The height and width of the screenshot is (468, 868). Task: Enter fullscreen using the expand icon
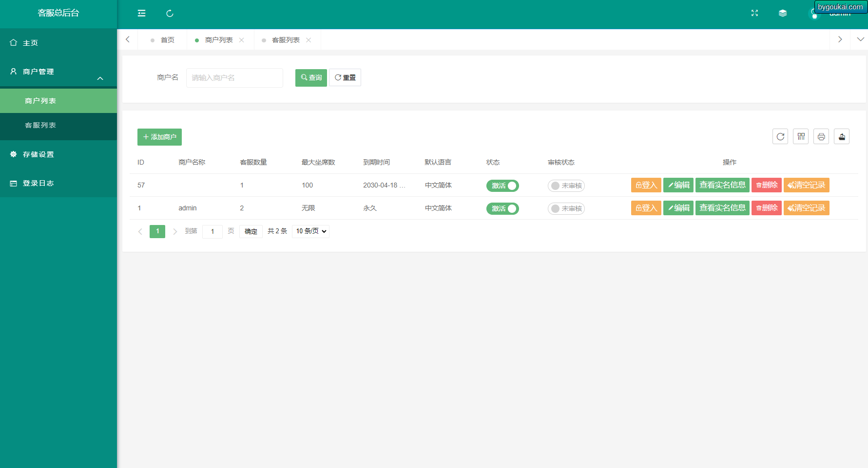click(754, 13)
